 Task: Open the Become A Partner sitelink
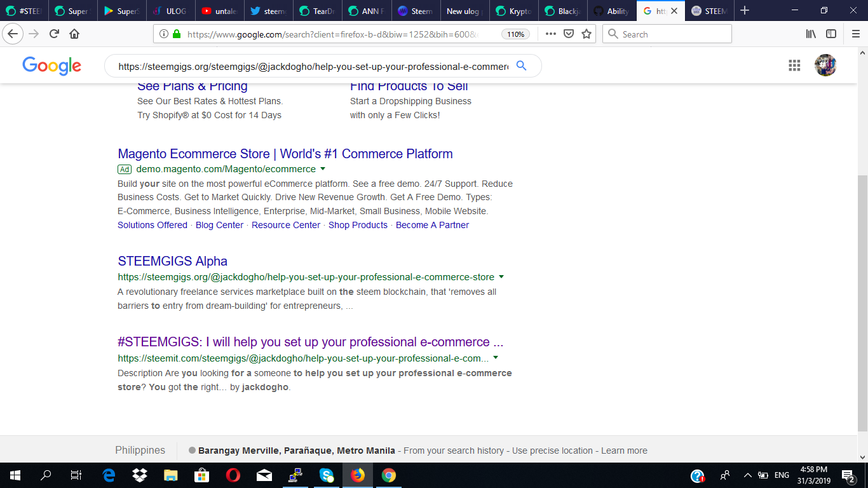point(432,225)
